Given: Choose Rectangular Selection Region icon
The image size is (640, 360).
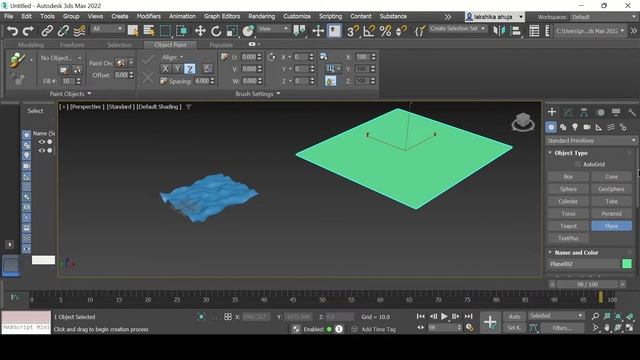Looking at the screenshot, I should coord(165,31).
